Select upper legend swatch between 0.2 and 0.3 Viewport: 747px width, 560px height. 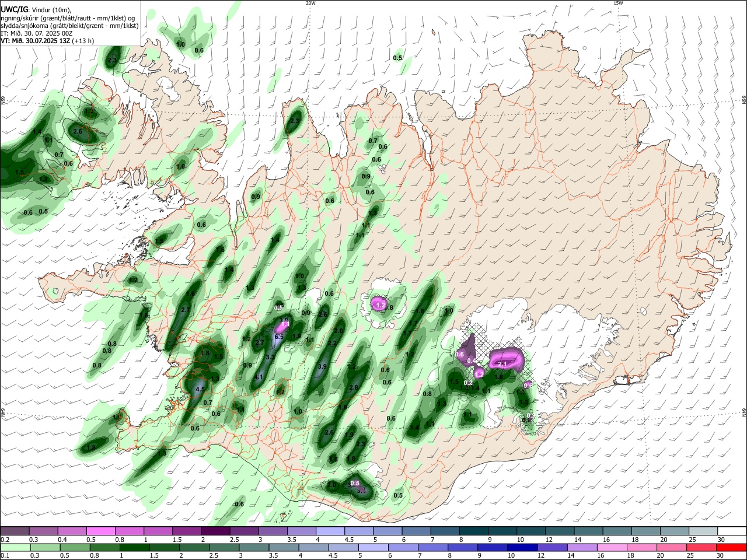[15, 531]
